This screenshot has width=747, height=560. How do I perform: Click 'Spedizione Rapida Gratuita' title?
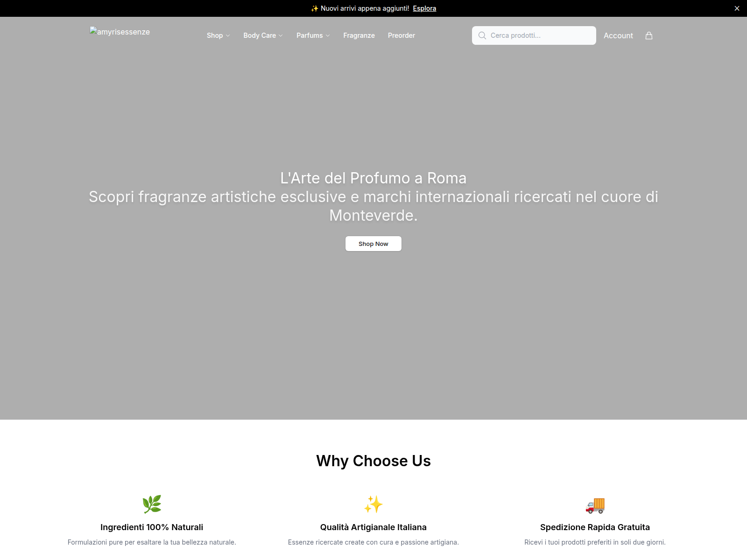(595, 527)
